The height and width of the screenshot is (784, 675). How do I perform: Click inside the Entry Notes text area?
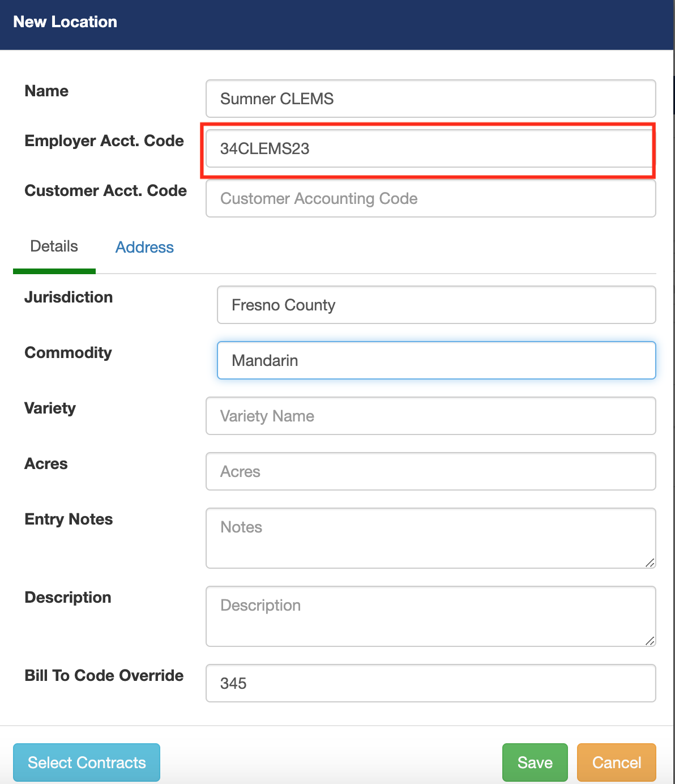tap(430, 538)
